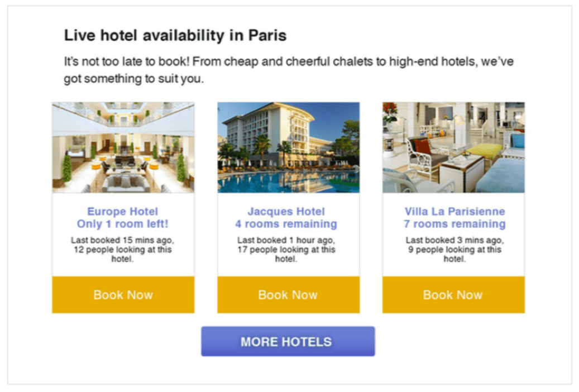Click the Villa La Parisienne name link
The width and height of the screenshot is (579, 392).
tap(454, 212)
